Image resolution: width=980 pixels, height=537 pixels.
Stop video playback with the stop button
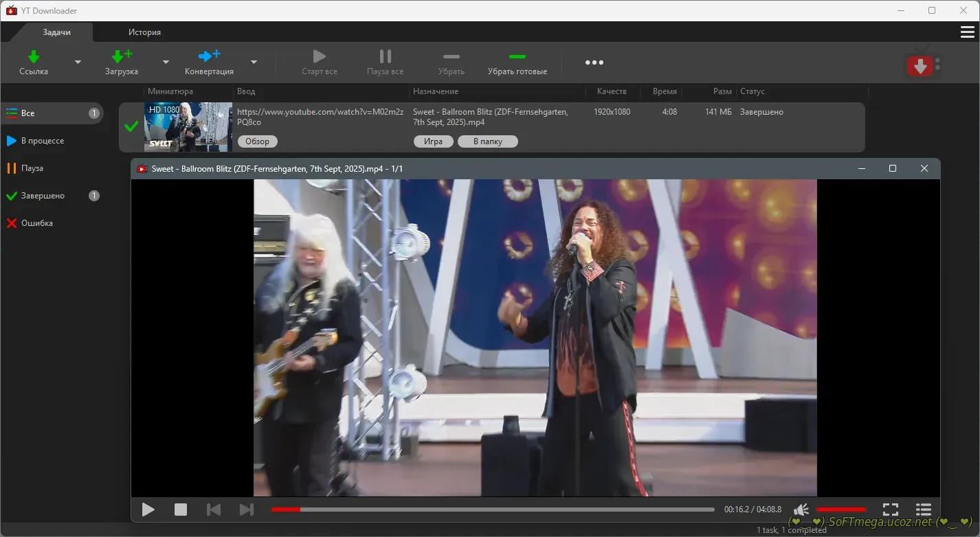[181, 510]
